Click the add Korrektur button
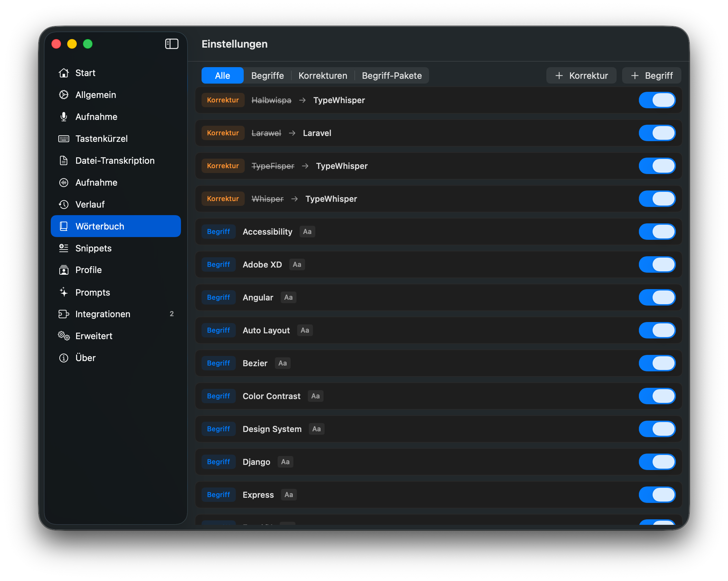 pyautogui.click(x=581, y=76)
